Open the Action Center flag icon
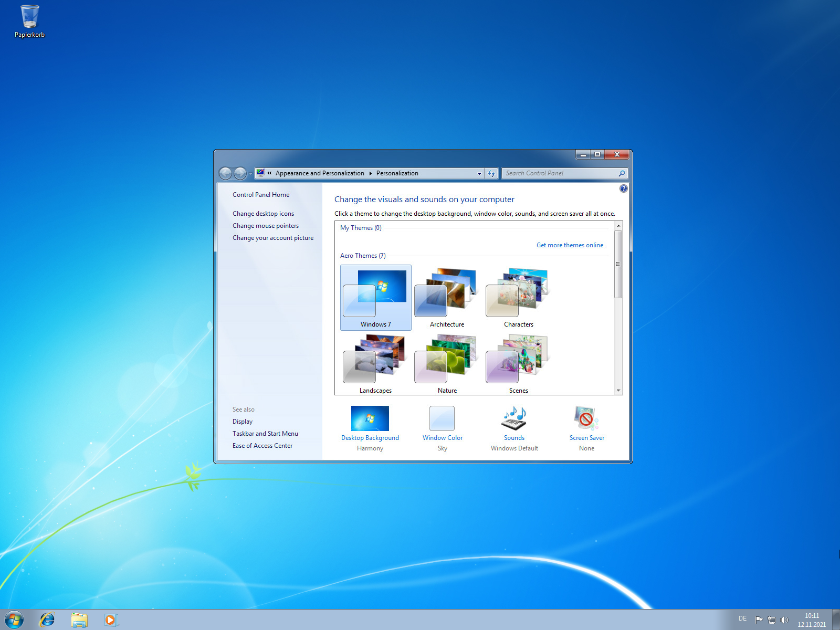Screen dimensions: 840x630 759,620
